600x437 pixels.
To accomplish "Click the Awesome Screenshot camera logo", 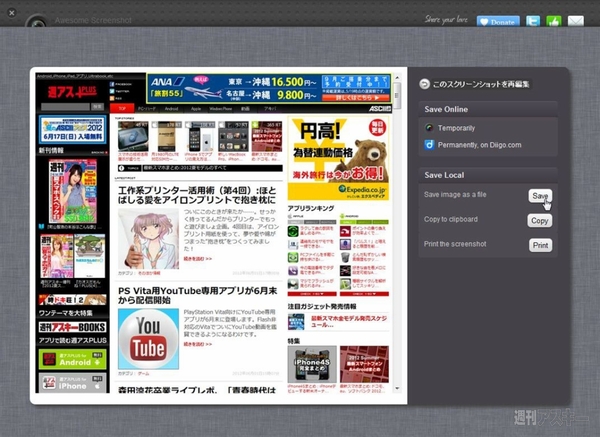I will click(37, 22).
